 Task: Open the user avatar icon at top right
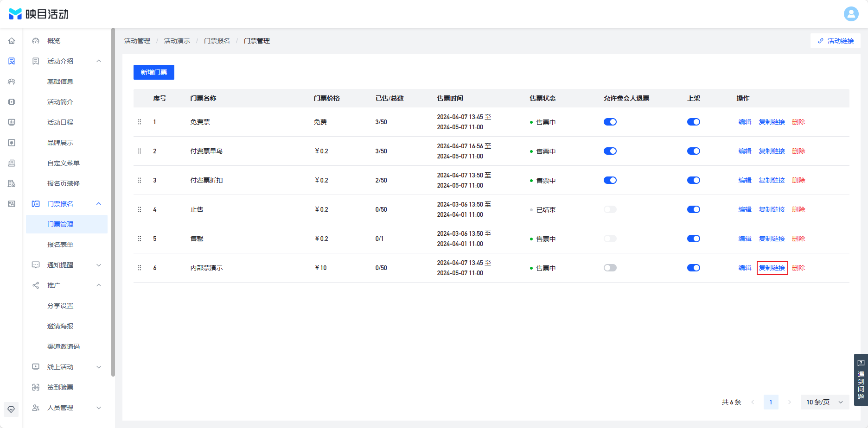tap(851, 14)
